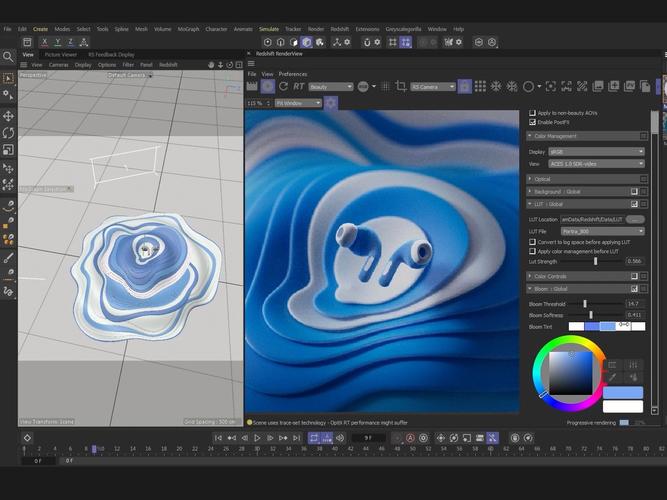Toggle RT mode in Redshift RenderView
667x500 pixels.
pos(299,86)
